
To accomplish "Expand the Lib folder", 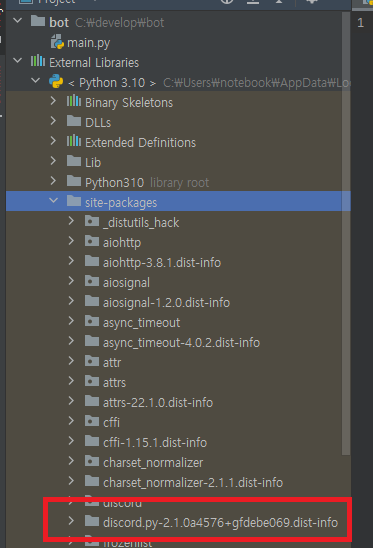I will (x=53, y=161).
